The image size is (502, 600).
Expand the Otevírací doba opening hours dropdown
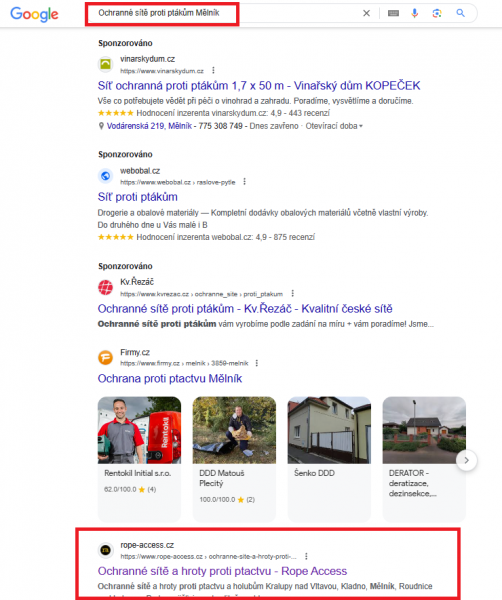(x=334, y=126)
